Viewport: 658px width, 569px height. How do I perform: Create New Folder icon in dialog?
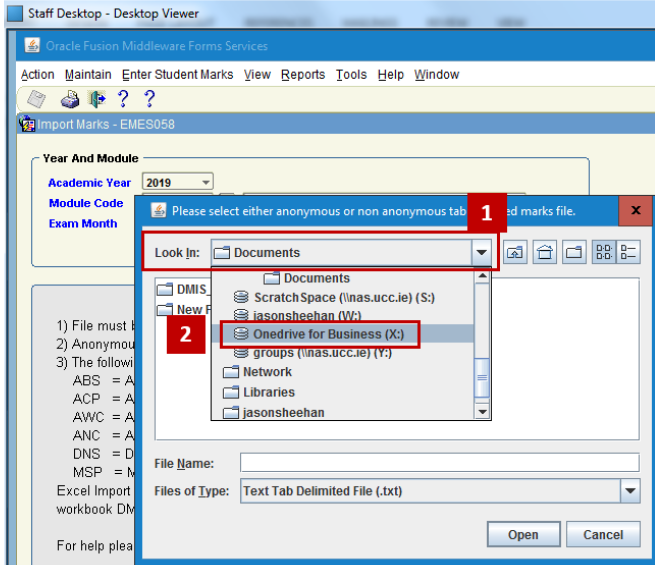(x=574, y=253)
